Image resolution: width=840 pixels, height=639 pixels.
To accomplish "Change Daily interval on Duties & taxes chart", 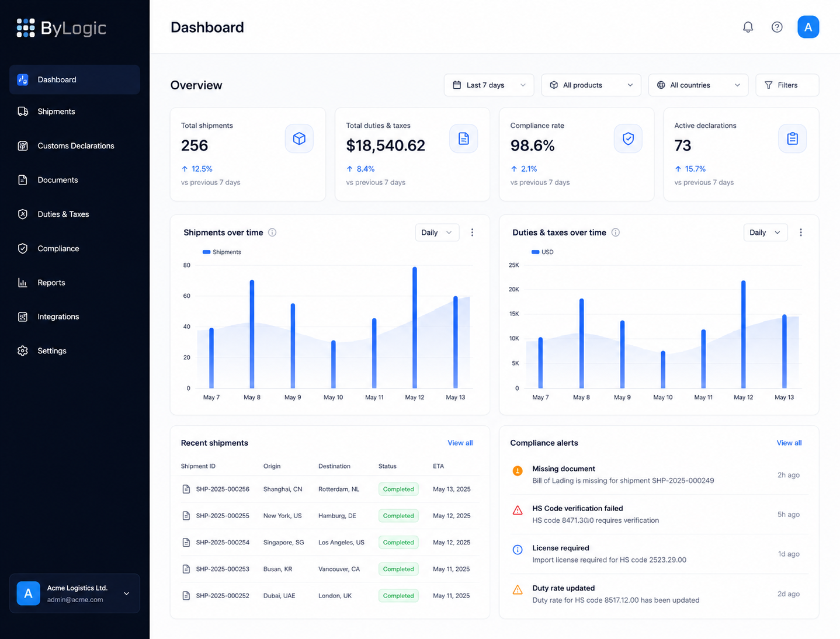I will [x=765, y=232].
